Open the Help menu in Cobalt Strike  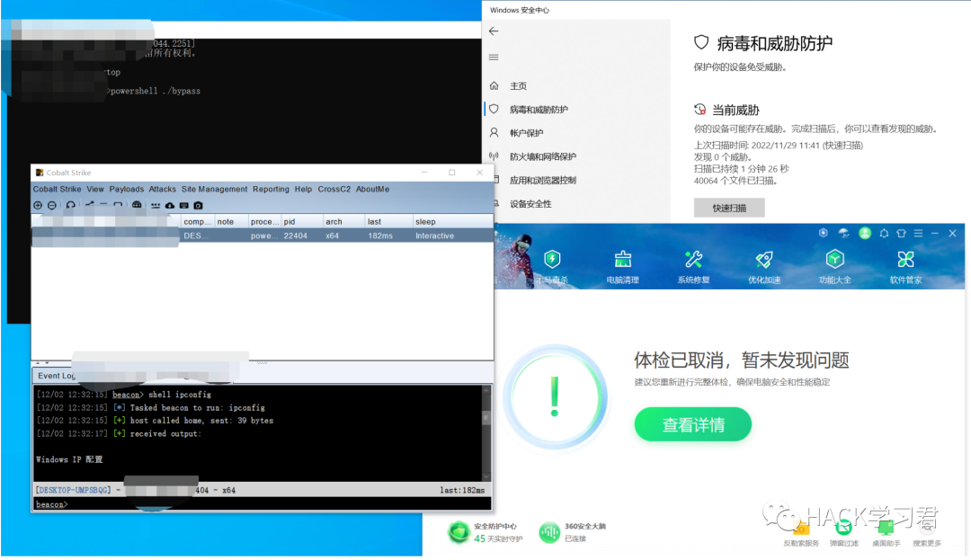coord(304,189)
